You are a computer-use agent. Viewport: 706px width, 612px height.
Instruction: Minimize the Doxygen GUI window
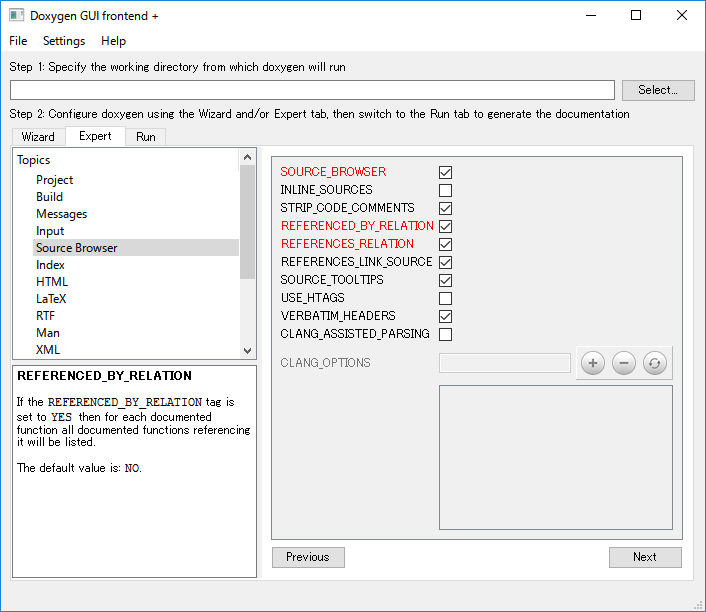tap(591, 15)
